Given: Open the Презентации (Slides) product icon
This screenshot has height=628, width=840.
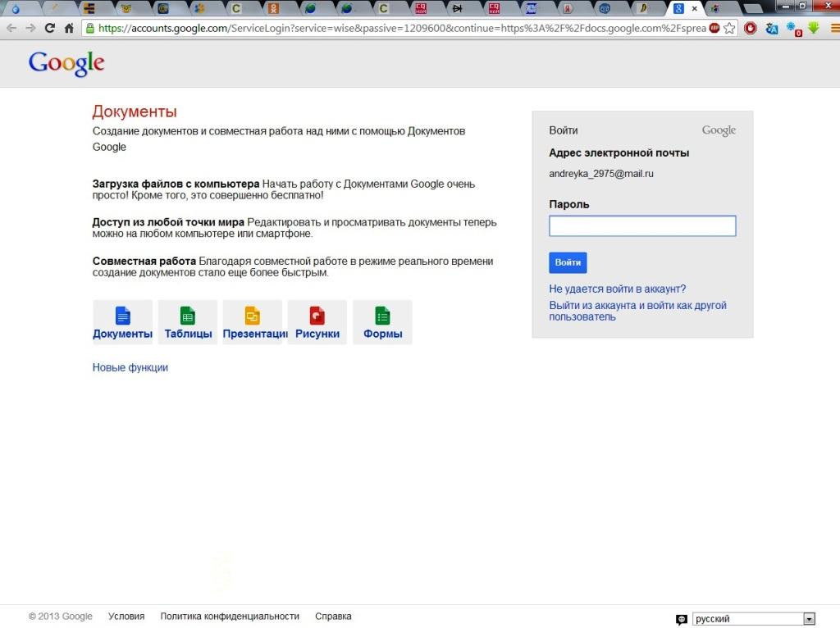Looking at the screenshot, I should click(x=252, y=322).
